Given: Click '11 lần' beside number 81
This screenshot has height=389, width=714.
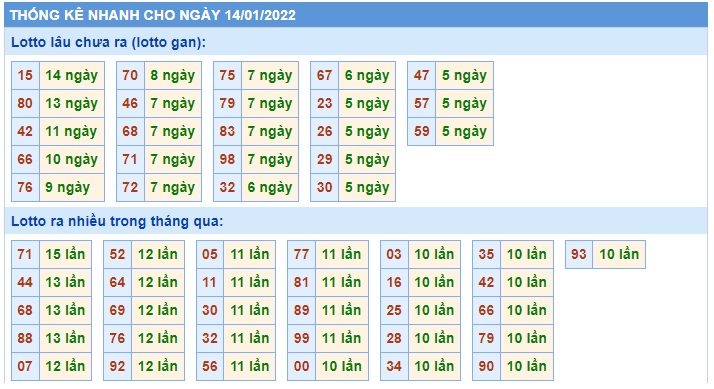Looking at the screenshot, I should 342,282.
